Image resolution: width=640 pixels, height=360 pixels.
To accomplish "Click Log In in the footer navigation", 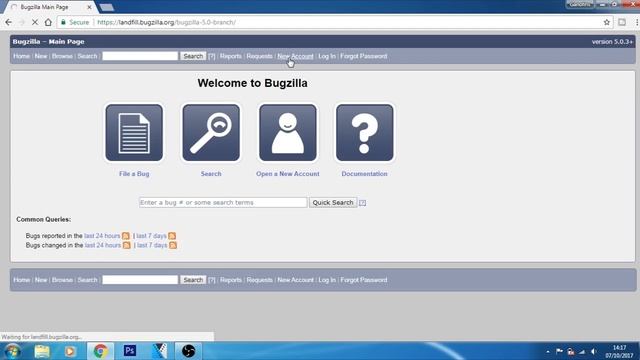I will 327,280.
